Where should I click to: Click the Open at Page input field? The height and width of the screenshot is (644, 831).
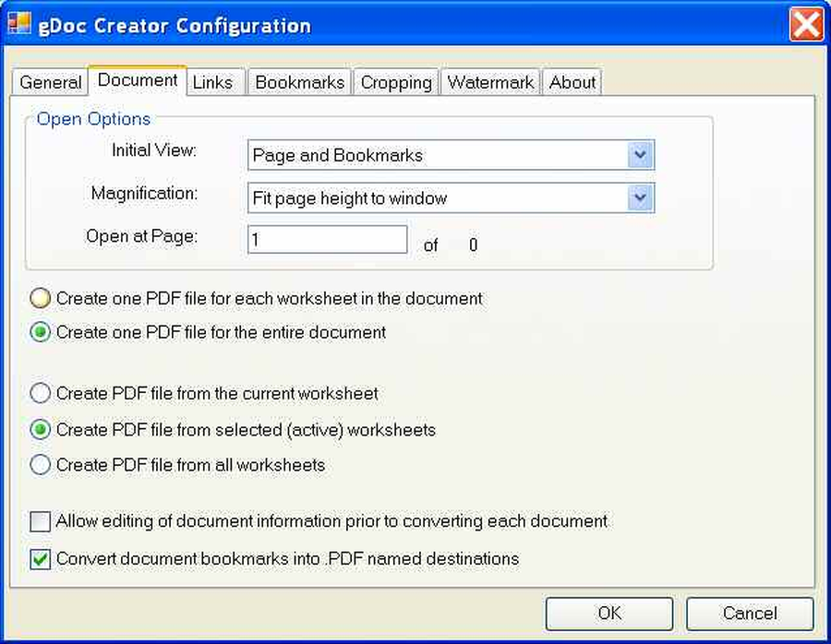(x=328, y=240)
